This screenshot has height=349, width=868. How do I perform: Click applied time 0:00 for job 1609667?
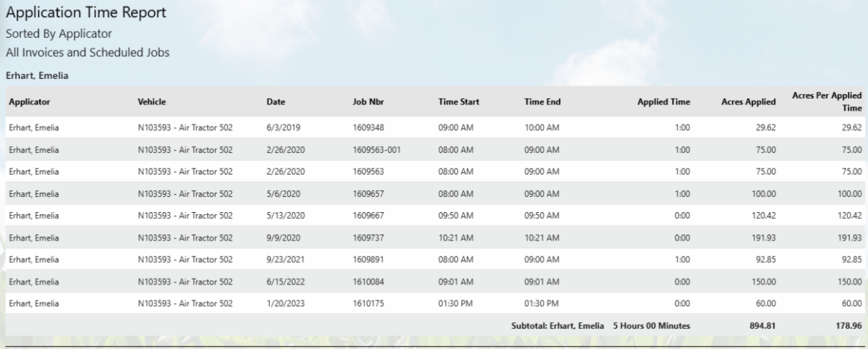683,215
